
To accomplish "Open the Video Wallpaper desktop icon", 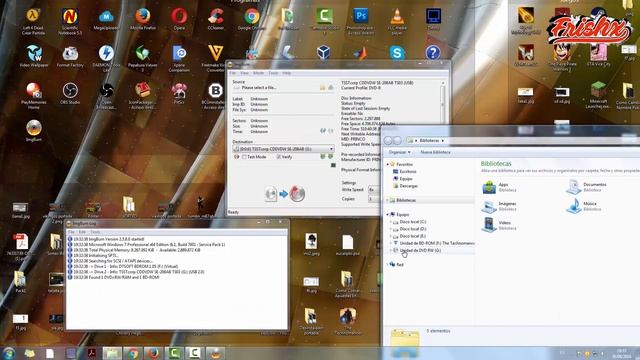I will pyautogui.click(x=33, y=56).
